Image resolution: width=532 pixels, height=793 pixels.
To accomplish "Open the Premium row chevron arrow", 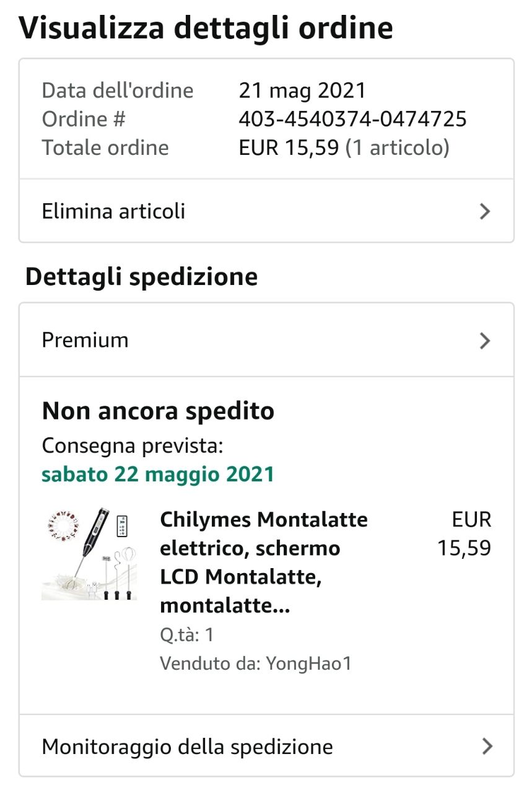I will click(x=485, y=340).
